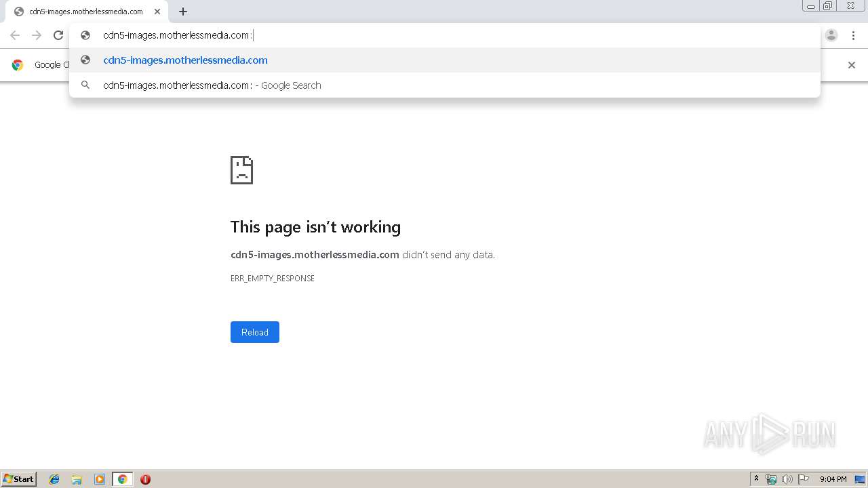Click the Chrome logo in the infobar
The width and height of the screenshot is (868, 488).
tap(18, 65)
